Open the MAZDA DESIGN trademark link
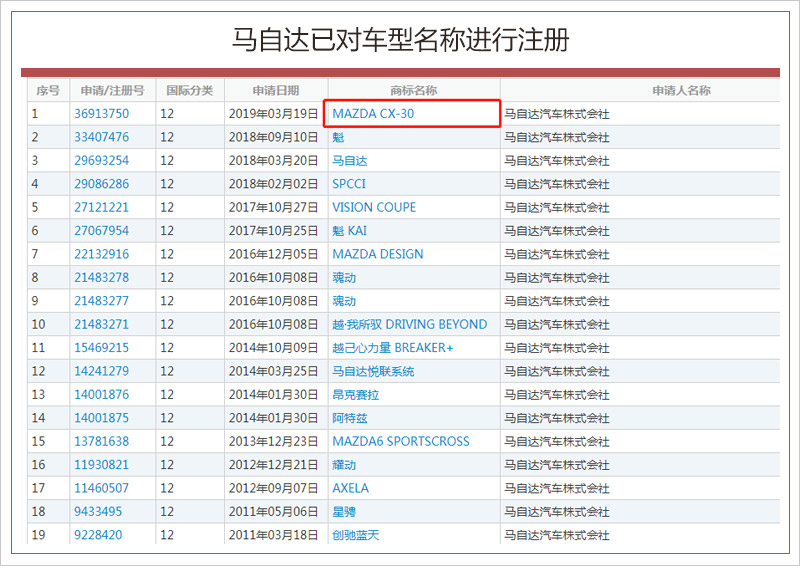800x566 pixels. [378, 254]
